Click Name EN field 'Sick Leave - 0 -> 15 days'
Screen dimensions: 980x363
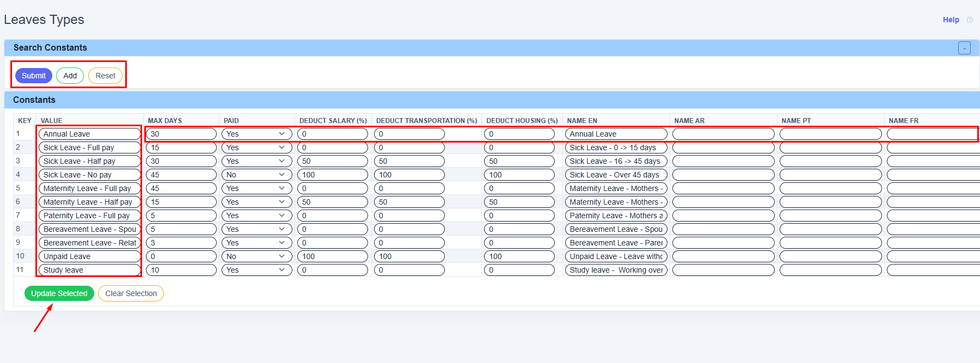click(x=616, y=147)
